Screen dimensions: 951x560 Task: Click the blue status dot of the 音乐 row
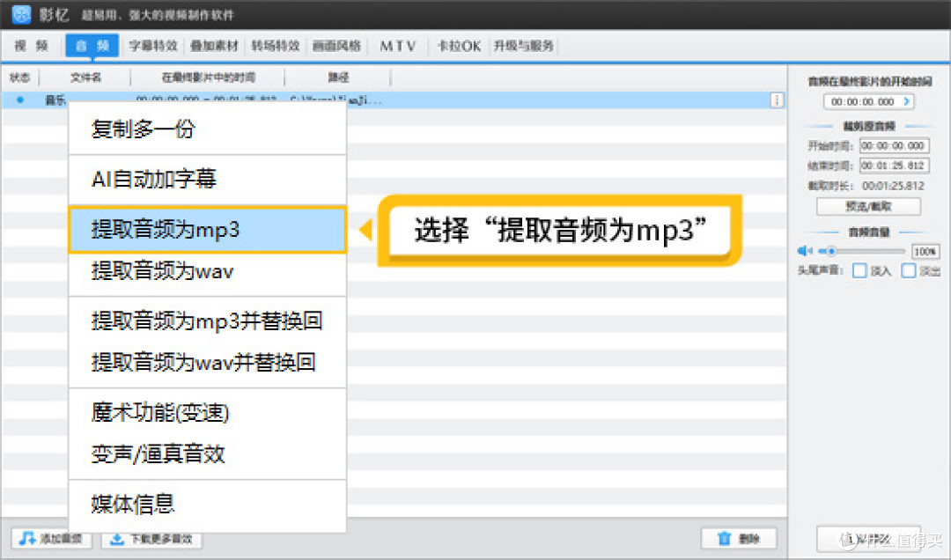[20, 99]
